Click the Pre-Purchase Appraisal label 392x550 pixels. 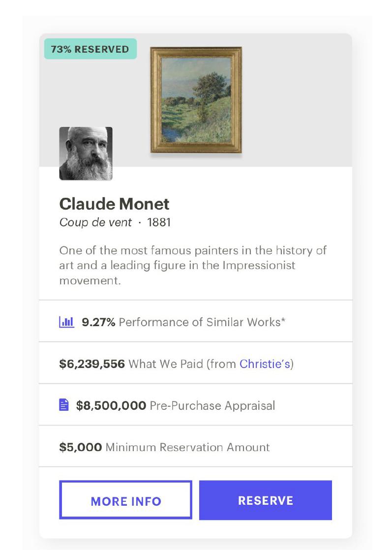coord(212,406)
